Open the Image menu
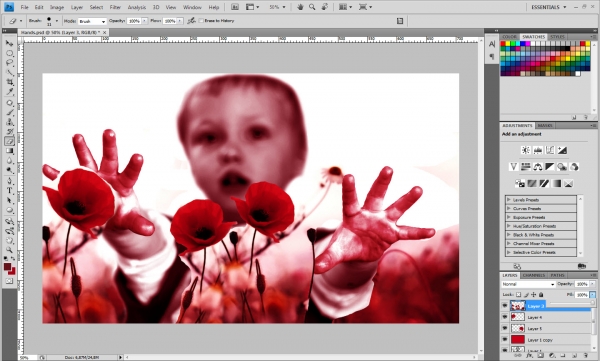Screen dimensions: 600x361 point(57,7)
